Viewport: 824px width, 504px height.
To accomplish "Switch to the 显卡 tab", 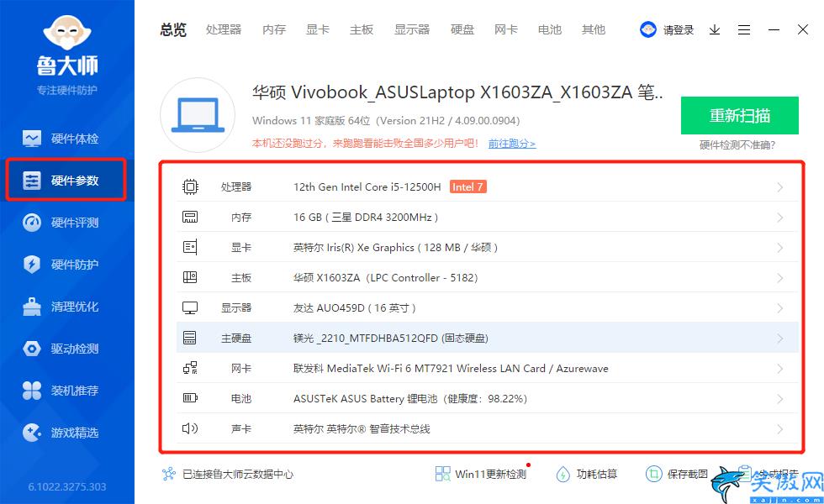I will tap(318, 30).
